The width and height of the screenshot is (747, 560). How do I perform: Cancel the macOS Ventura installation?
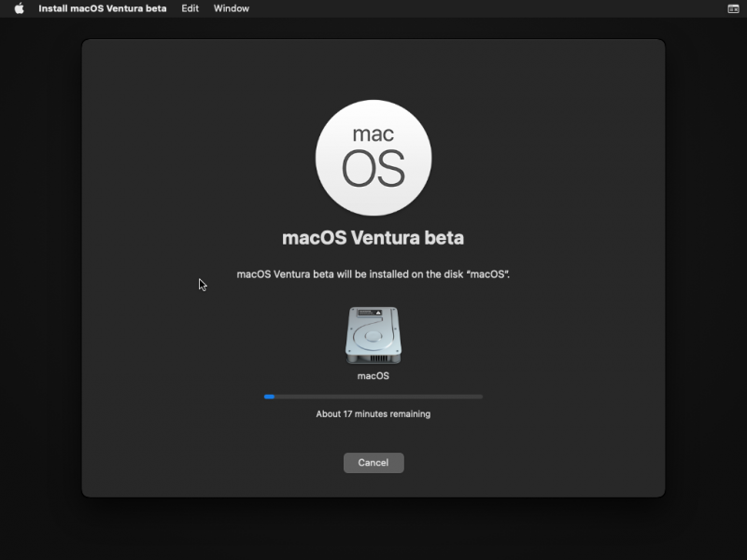pos(373,462)
